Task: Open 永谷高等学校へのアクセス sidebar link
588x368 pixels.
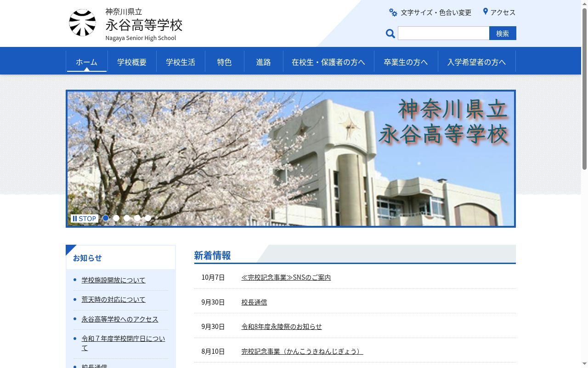Action: pyautogui.click(x=120, y=319)
